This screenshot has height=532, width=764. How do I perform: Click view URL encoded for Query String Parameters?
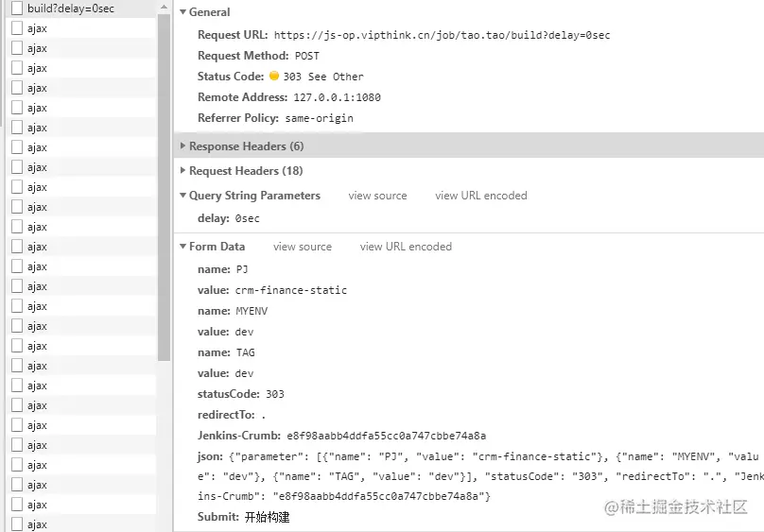click(x=481, y=196)
